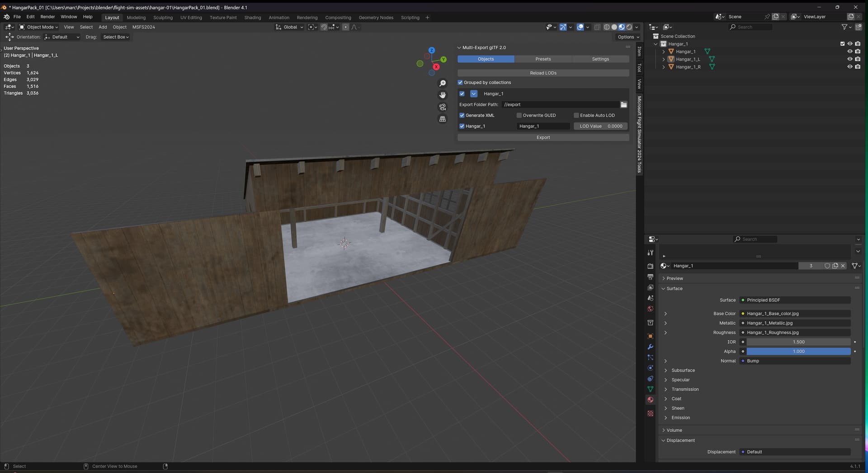The image size is (868, 473).
Task: Uncheck the Hangar_1 collection checkbox in exporter
Action: (x=462, y=94)
